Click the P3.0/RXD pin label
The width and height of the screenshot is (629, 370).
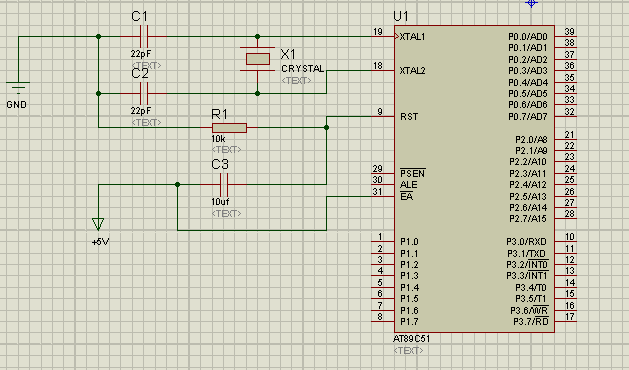coord(526,242)
